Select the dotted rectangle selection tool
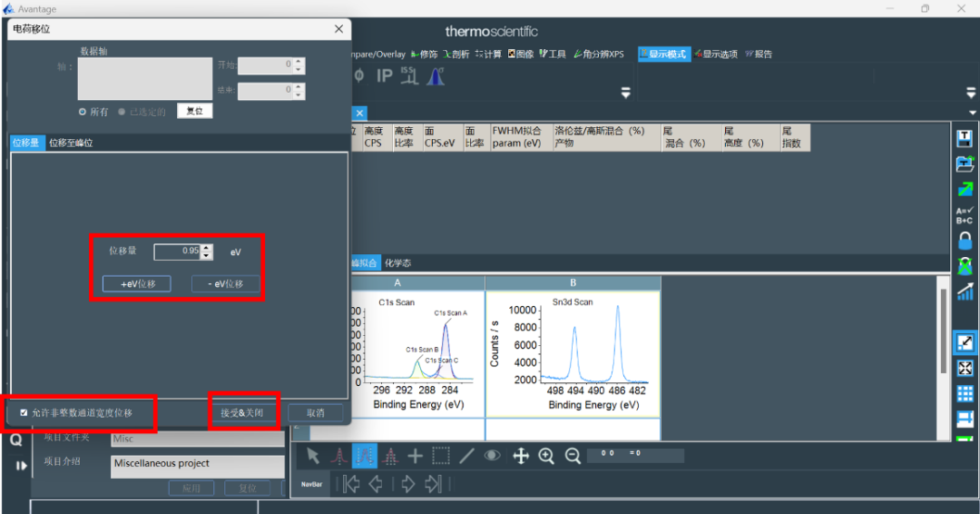The height and width of the screenshot is (514, 980). [x=441, y=456]
